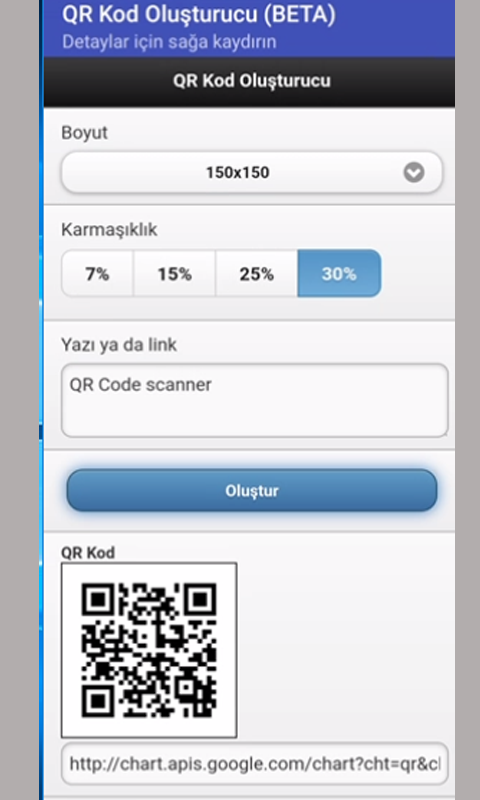The image size is (480, 800).
Task: Tap the top-right finder pattern of QR code
Action: click(200, 598)
